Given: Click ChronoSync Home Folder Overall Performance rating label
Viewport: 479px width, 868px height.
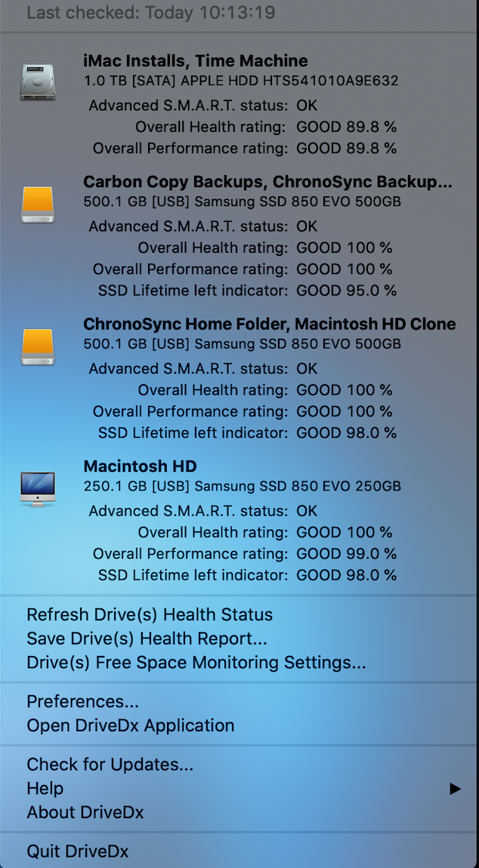Looking at the screenshot, I should tap(190, 411).
